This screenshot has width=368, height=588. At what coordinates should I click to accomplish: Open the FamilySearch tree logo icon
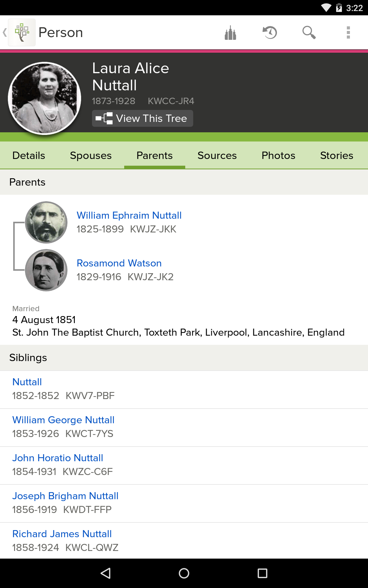click(x=22, y=32)
